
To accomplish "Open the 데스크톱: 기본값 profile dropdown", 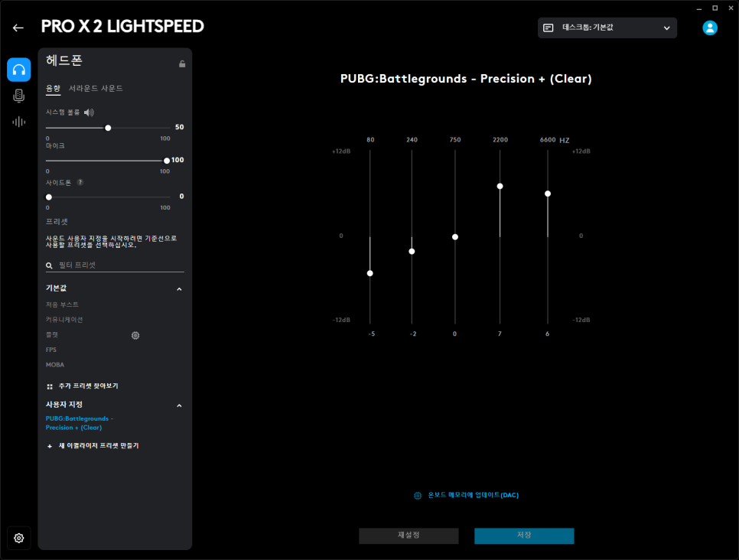I will click(607, 28).
